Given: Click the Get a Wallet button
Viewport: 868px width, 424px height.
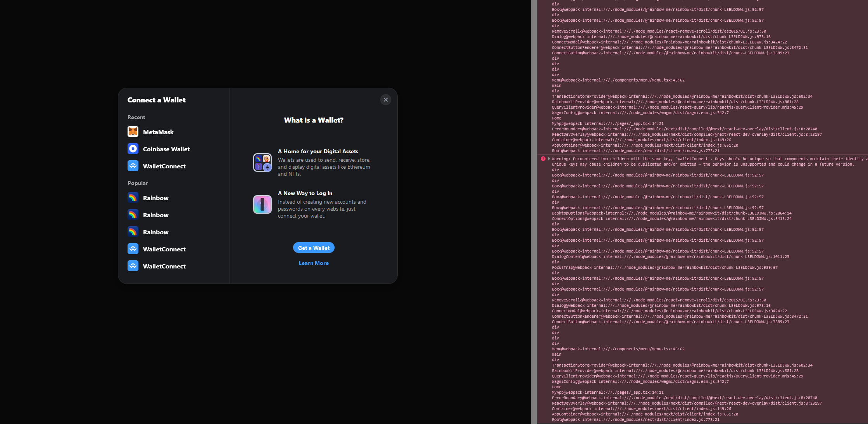Looking at the screenshot, I should pyautogui.click(x=314, y=248).
